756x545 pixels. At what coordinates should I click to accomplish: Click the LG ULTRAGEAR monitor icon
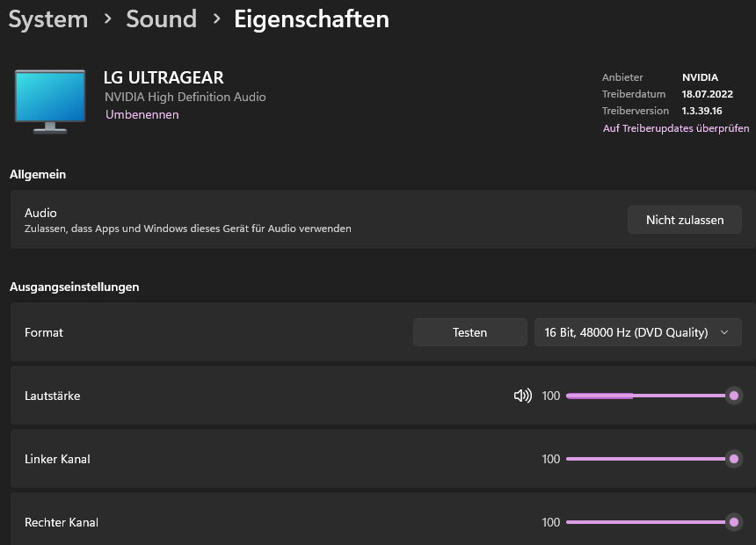pos(50,100)
